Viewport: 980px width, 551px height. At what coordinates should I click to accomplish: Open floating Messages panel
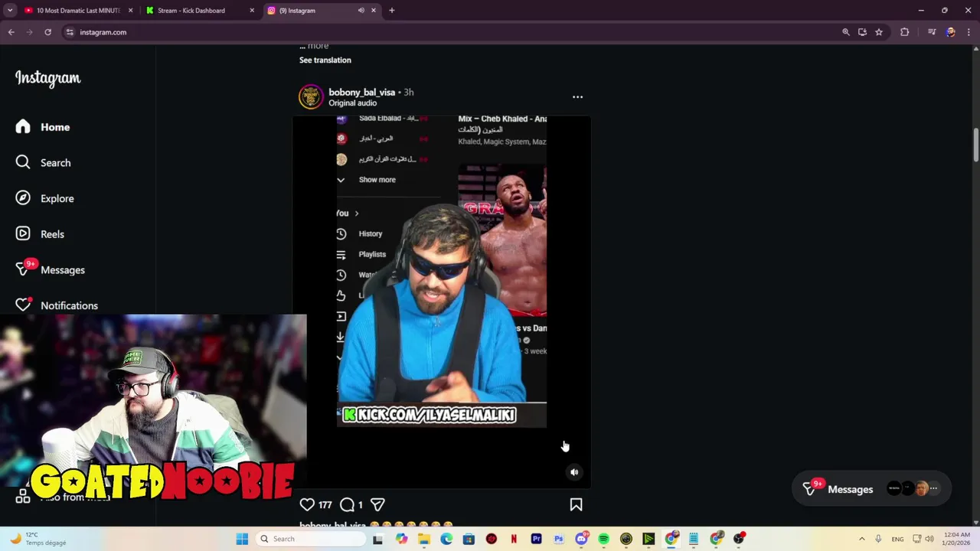(x=871, y=489)
